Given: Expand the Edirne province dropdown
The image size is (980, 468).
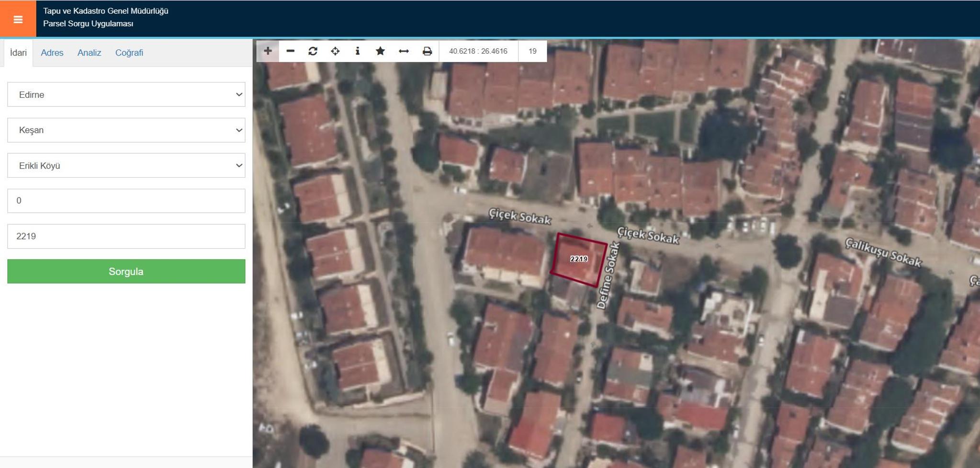Looking at the screenshot, I should [126, 94].
